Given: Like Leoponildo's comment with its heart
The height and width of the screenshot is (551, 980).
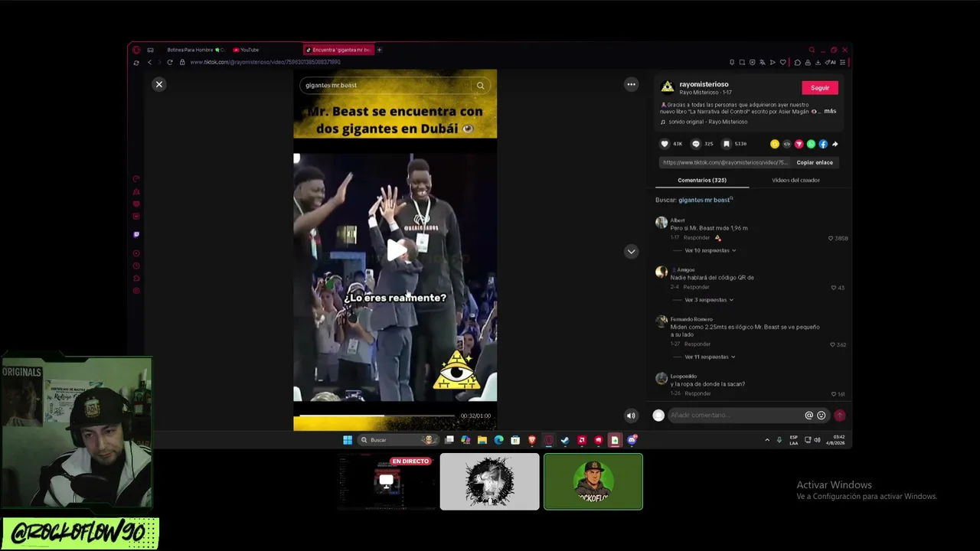Looking at the screenshot, I should point(835,394).
